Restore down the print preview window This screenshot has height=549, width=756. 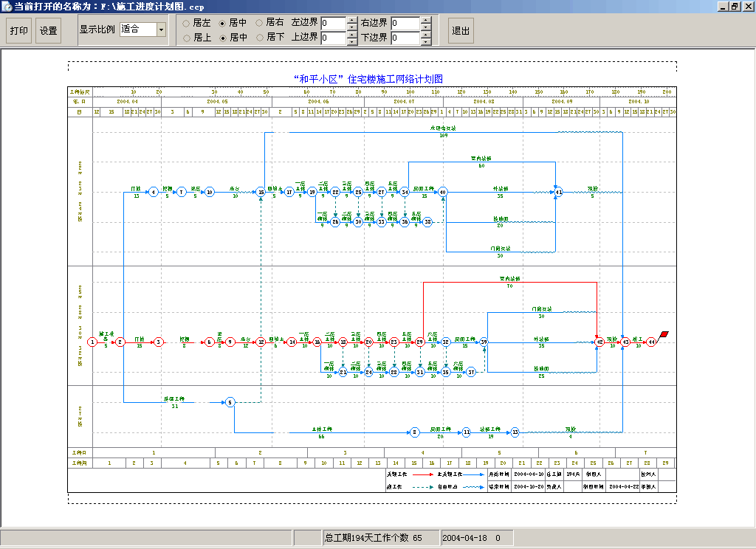[735, 6]
